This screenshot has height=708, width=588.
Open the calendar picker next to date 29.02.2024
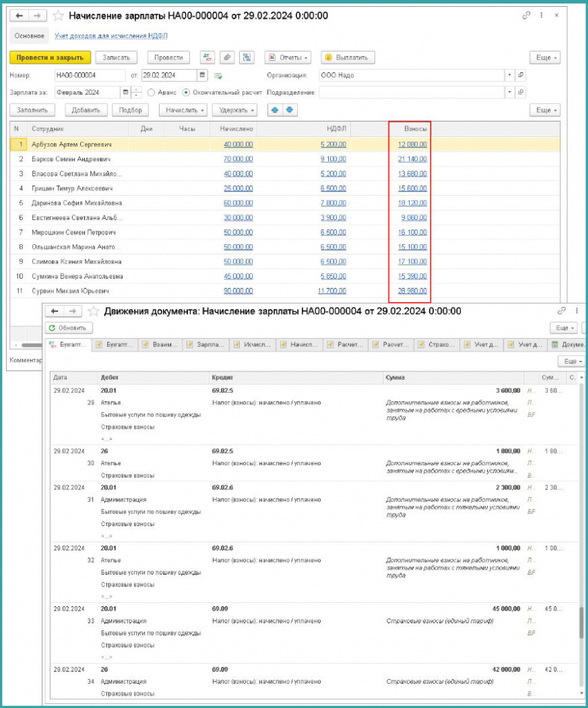(202, 75)
